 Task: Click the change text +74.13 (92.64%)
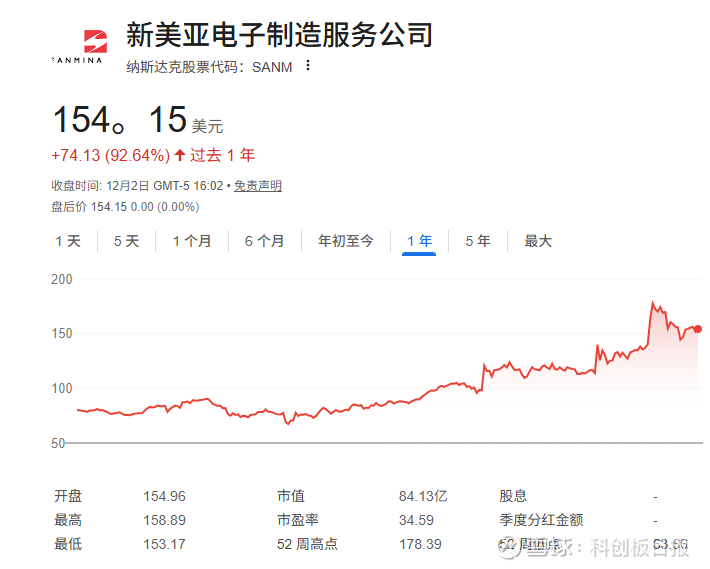pyautogui.click(x=110, y=155)
